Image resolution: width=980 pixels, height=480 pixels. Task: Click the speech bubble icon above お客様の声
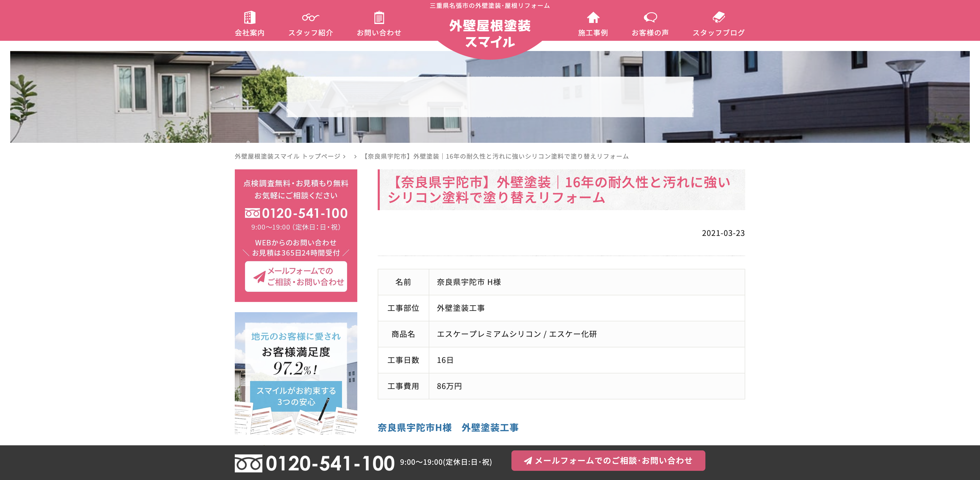pos(650,18)
